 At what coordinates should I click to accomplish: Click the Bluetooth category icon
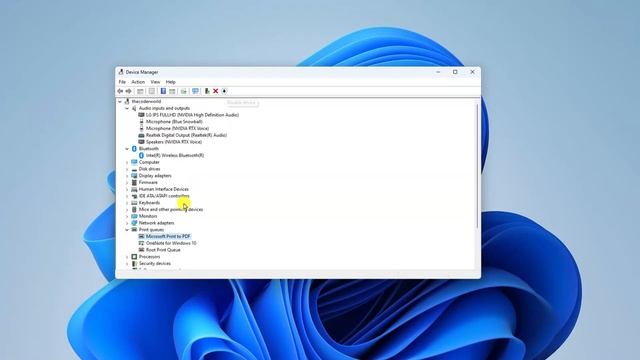[134, 149]
